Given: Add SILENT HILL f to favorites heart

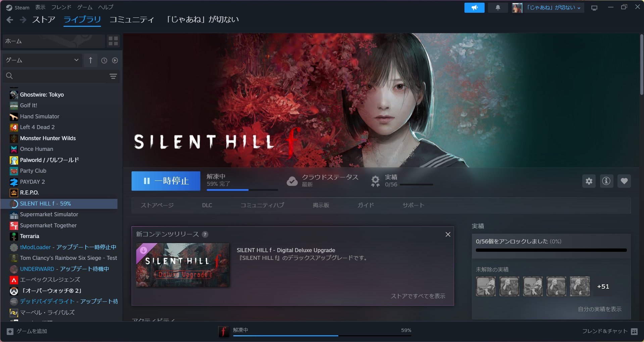Looking at the screenshot, I should 624,181.
